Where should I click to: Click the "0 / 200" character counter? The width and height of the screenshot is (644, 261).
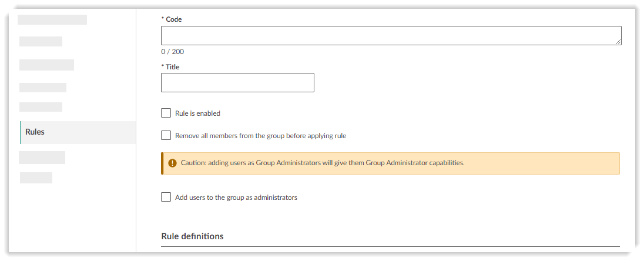172,52
